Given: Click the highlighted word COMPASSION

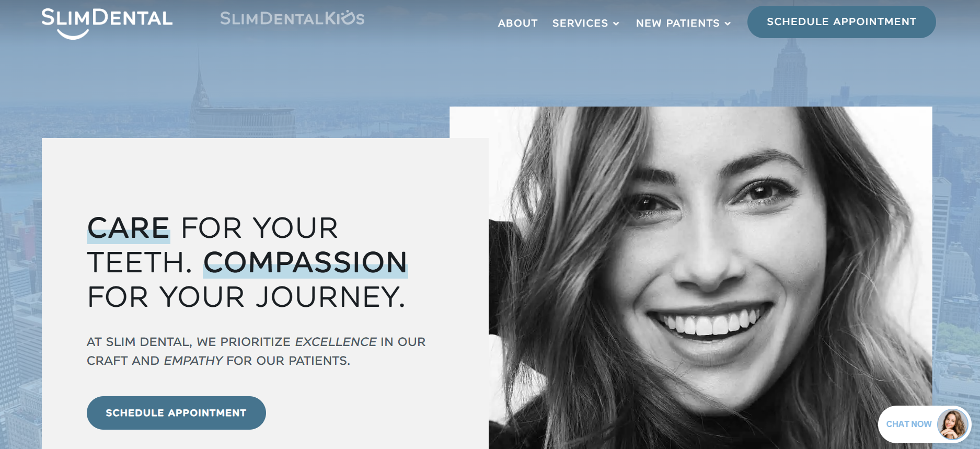Looking at the screenshot, I should [x=305, y=262].
